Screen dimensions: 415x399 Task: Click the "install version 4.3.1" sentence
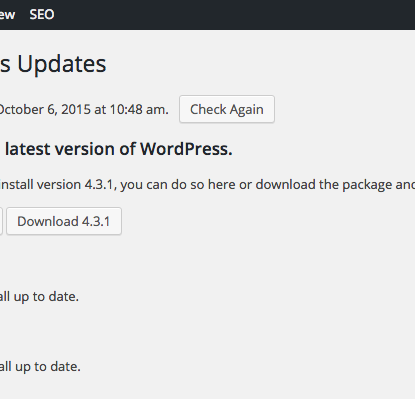pos(207,185)
